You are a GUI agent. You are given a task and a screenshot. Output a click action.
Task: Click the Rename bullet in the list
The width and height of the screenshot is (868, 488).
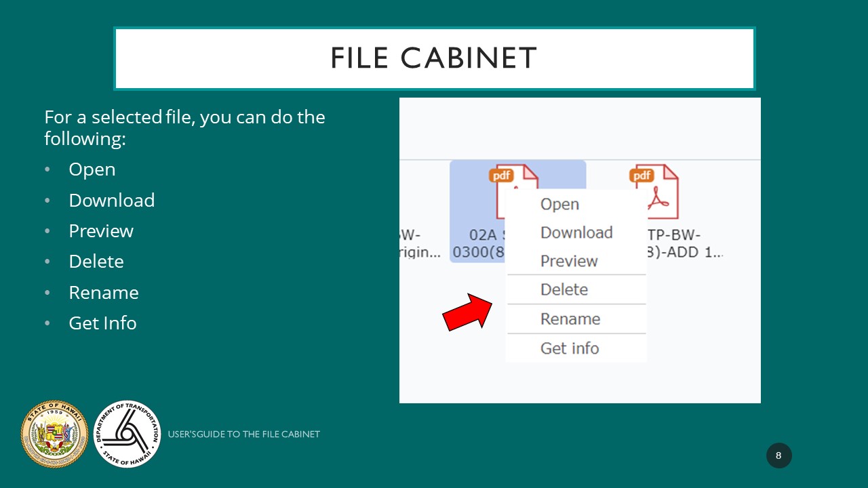[x=104, y=292]
